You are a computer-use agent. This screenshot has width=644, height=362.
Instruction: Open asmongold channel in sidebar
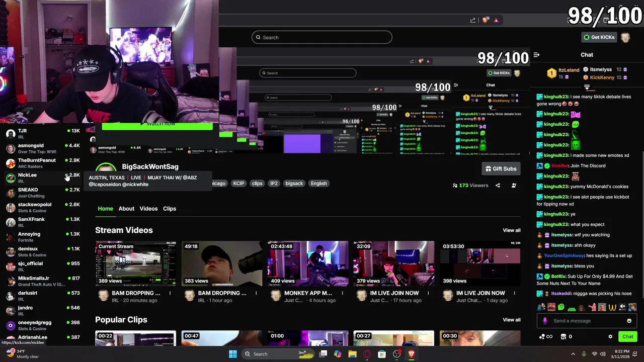coord(43,148)
